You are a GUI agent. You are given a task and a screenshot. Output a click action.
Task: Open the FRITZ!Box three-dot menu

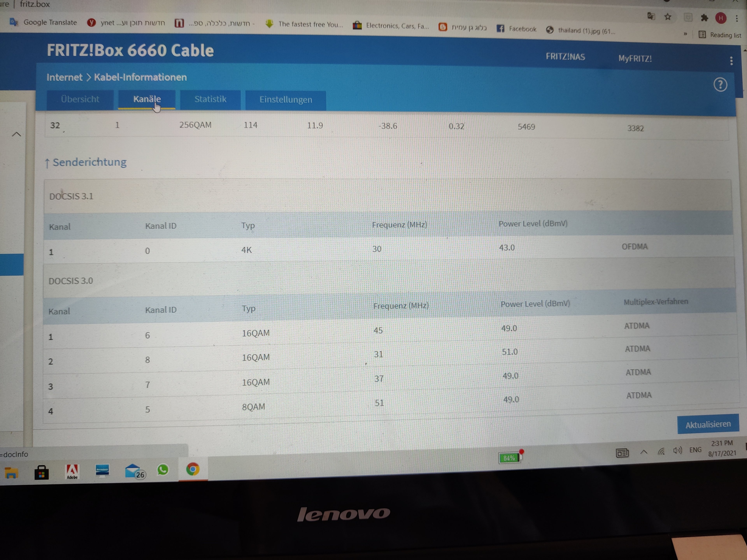pyautogui.click(x=731, y=61)
